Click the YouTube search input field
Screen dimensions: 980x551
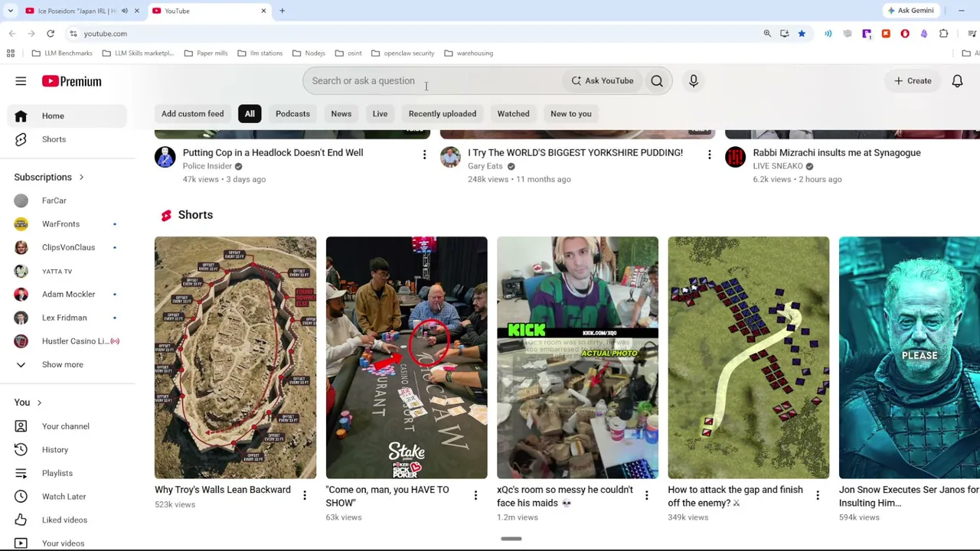[433, 81]
